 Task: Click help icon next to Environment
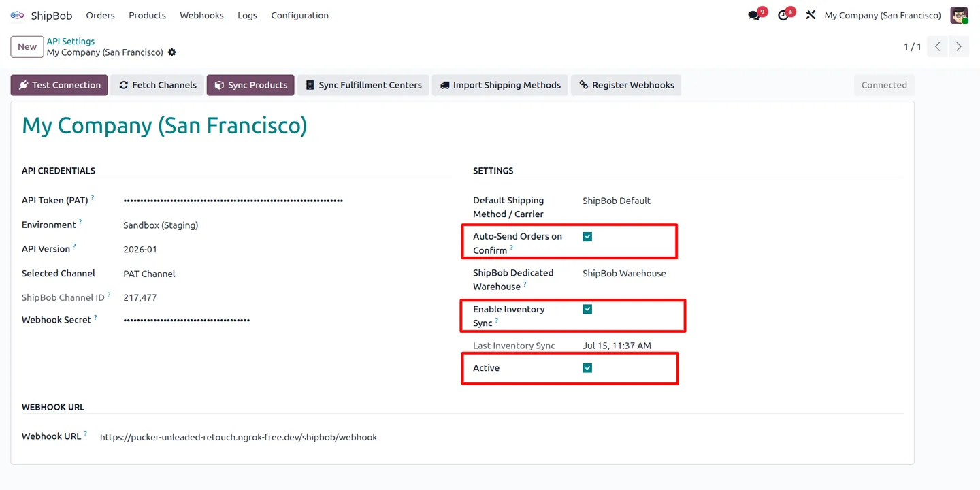click(80, 222)
